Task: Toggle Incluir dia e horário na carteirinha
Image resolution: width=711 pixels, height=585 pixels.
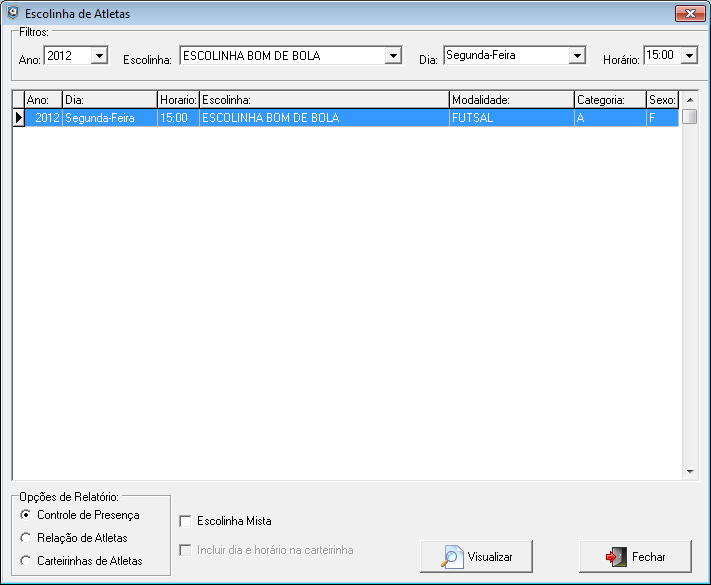Action: [x=185, y=550]
